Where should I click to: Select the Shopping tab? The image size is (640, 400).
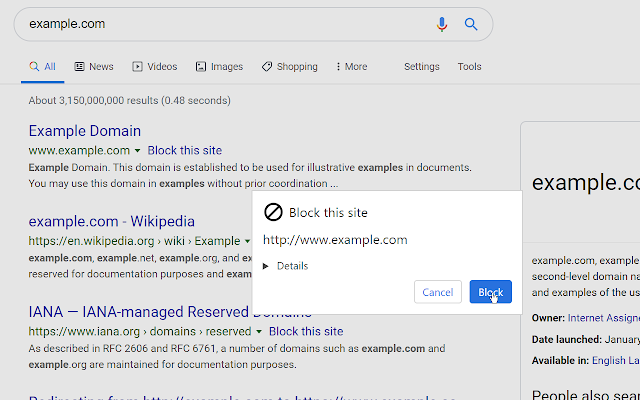point(289,67)
